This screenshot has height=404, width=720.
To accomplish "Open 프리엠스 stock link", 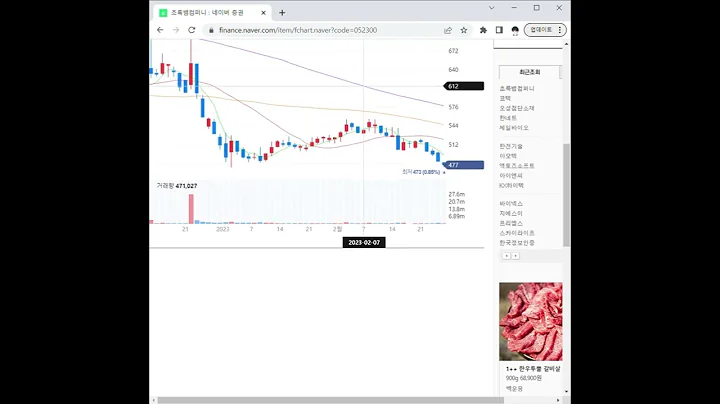I will click(511, 223).
